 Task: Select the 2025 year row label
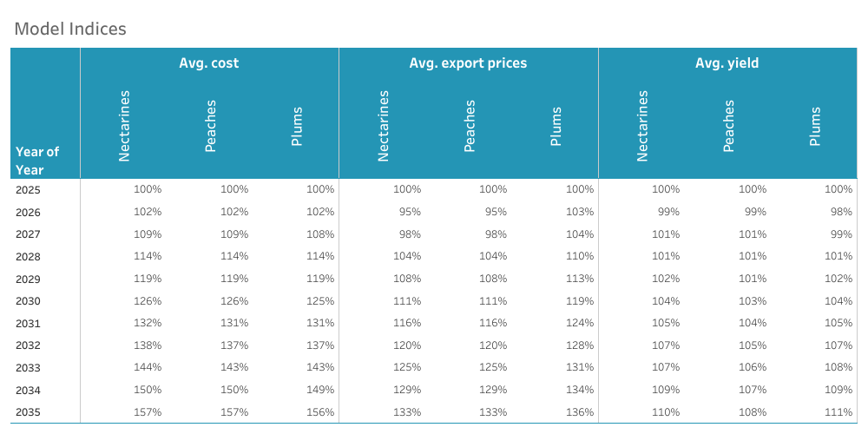pos(28,189)
